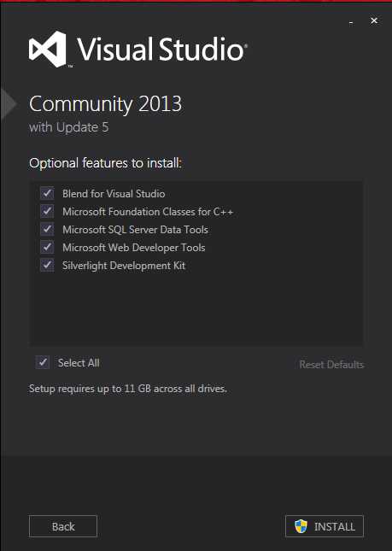Click the 'Silverlight Development Kit' label

(124, 266)
